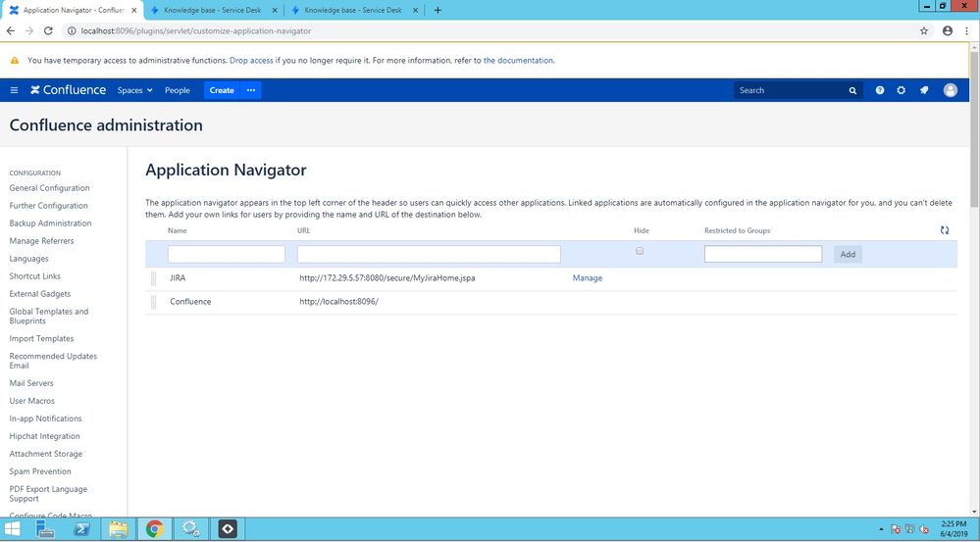The height and width of the screenshot is (542, 980).
Task: Open the notifications icon in header
Action: tap(924, 90)
